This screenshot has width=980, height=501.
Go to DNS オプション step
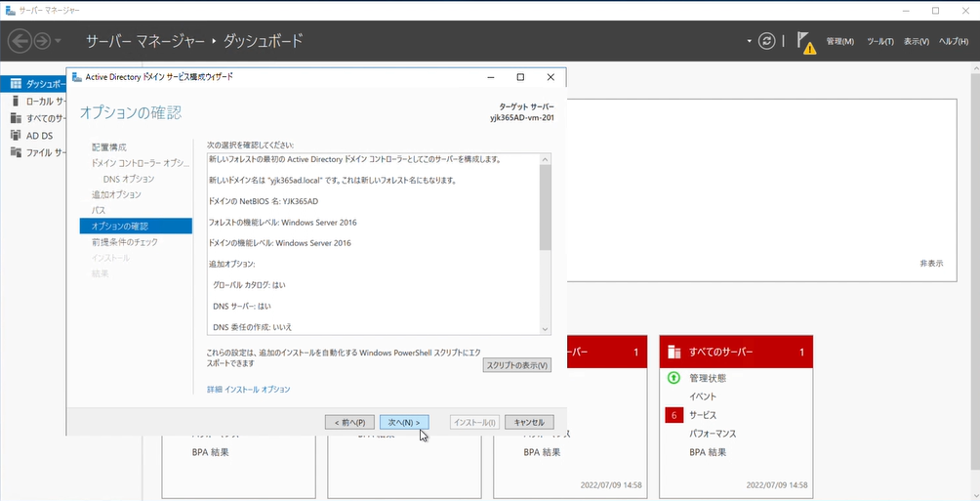pyautogui.click(x=129, y=179)
